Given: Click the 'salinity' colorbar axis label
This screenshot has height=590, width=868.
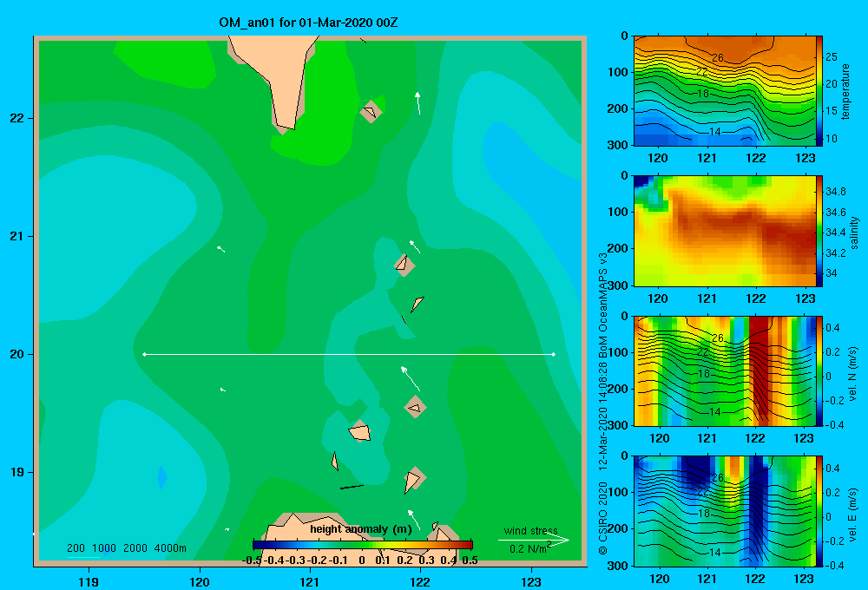Looking at the screenshot, I should pyautogui.click(x=854, y=233).
